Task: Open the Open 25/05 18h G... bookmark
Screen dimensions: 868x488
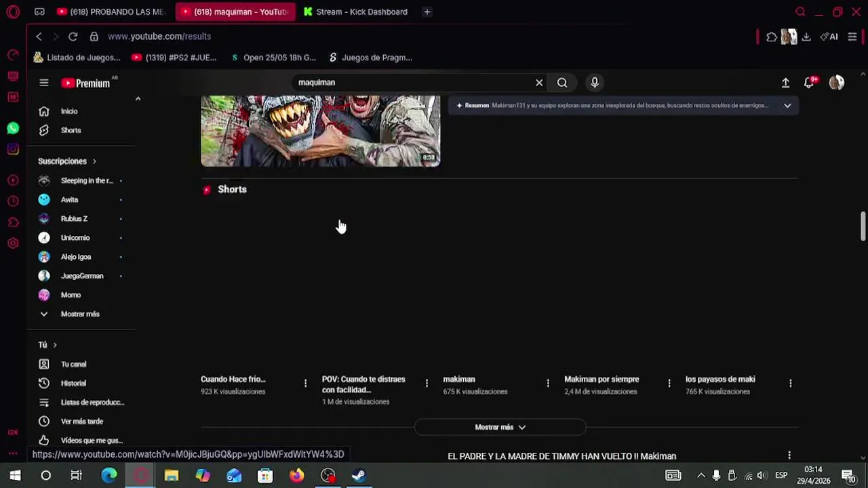Action: pyautogui.click(x=273, y=58)
